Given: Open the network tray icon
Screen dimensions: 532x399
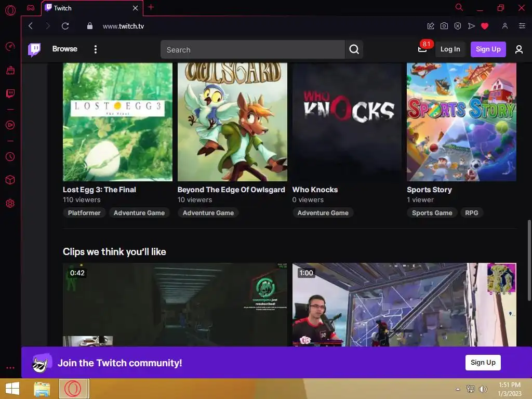Looking at the screenshot, I should (x=471, y=389).
